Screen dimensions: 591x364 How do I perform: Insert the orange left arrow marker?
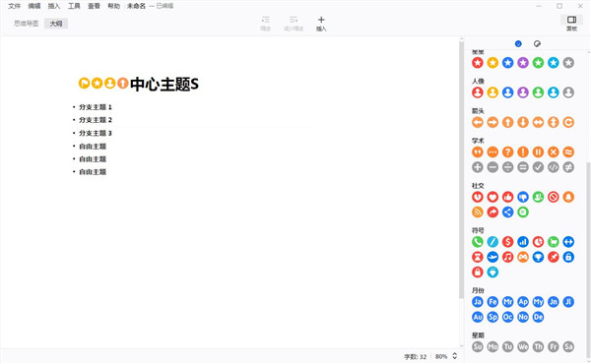click(478, 122)
